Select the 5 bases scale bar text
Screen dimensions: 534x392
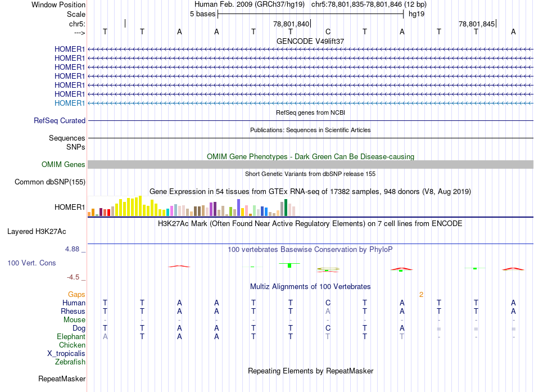pyautogui.click(x=202, y=14)
